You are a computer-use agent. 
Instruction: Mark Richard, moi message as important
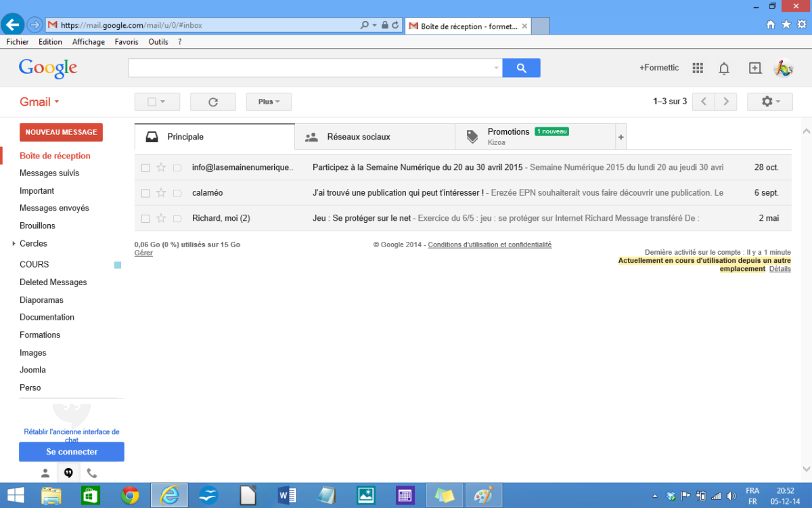177,218
